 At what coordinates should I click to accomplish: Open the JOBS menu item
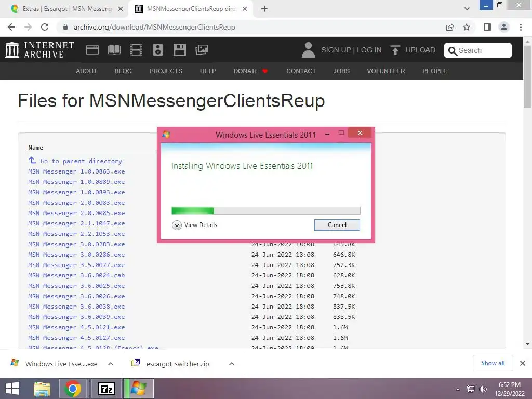341,71
